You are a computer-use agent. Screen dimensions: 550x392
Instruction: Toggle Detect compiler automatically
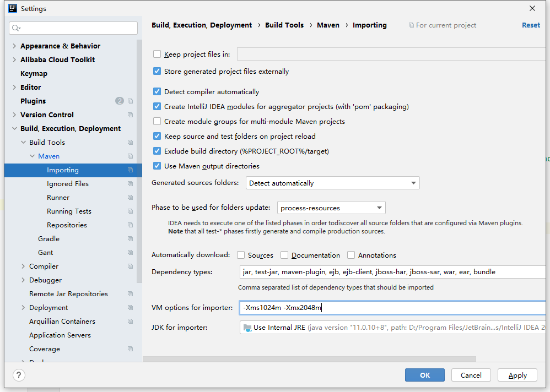point(157,92)
